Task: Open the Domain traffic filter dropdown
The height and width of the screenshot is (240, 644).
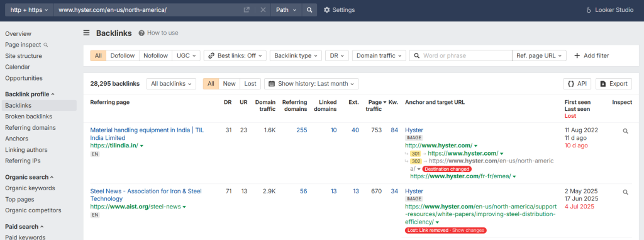Action: coord(379,55)
